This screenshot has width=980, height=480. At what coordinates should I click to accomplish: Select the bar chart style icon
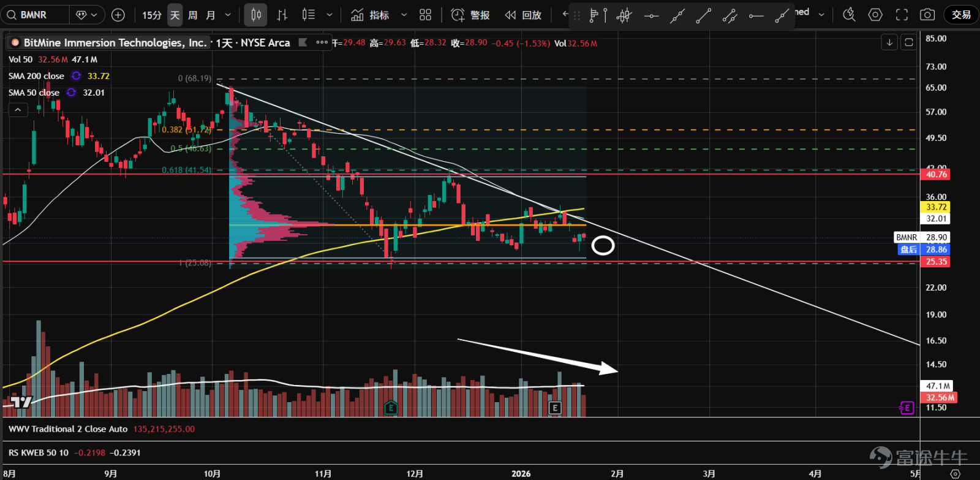282,15
